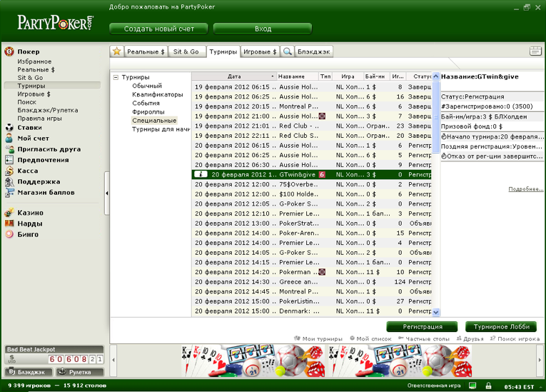Click the padlock icon in status bar
Screen dimensions: 546x392
point(488,386)
